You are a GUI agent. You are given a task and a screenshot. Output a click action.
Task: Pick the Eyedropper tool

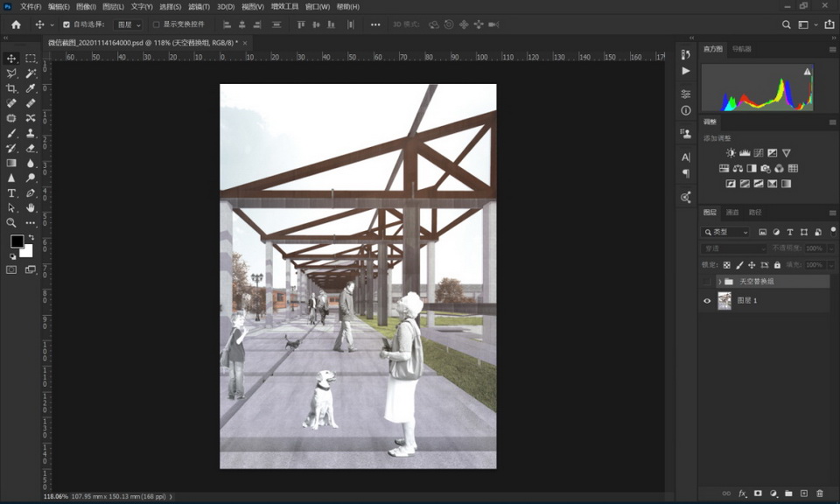(x=31, y=88)
